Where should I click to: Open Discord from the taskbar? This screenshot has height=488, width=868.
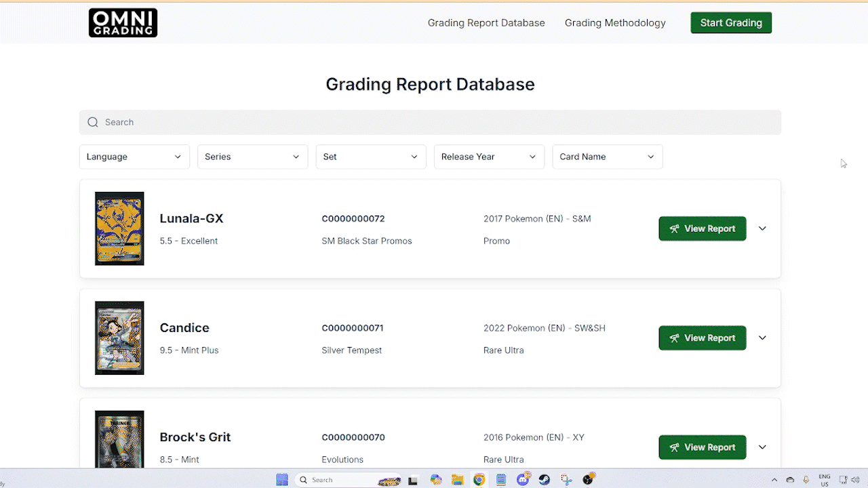[523, 480]
